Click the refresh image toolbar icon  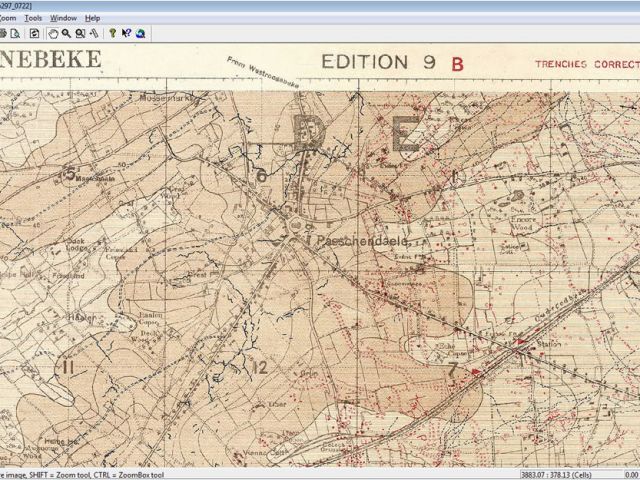tap(34, 33)
